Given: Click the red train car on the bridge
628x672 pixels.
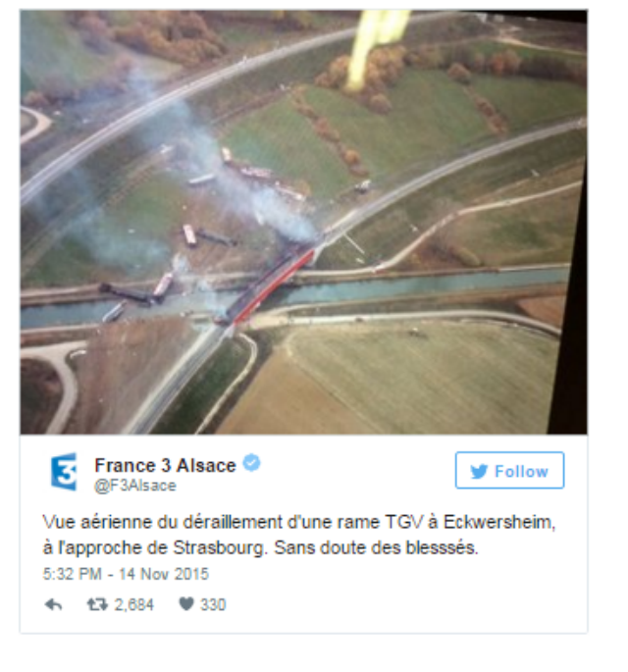Looking at the screenshot, I should [275, 287].
